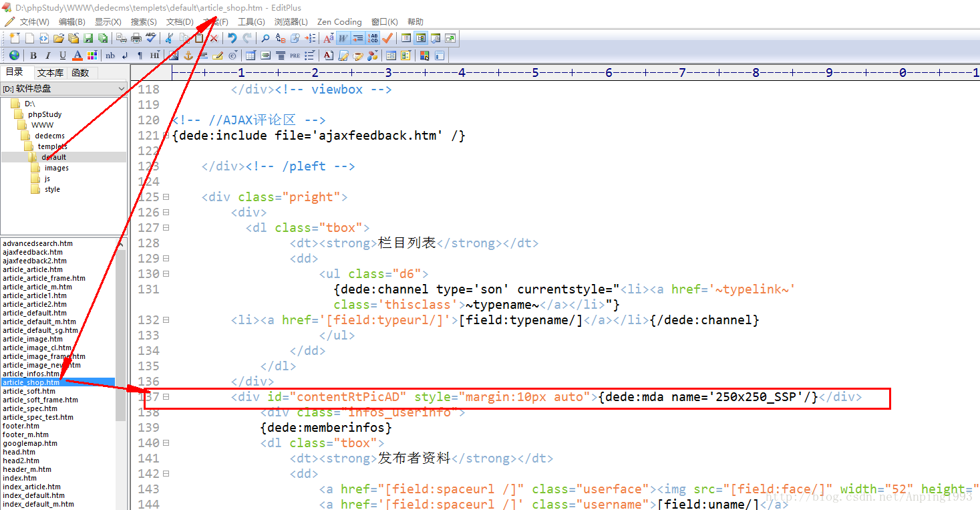Open the 搜索(S) menu
This screenshot has height=510, width=980.
[x=144, y=22]
